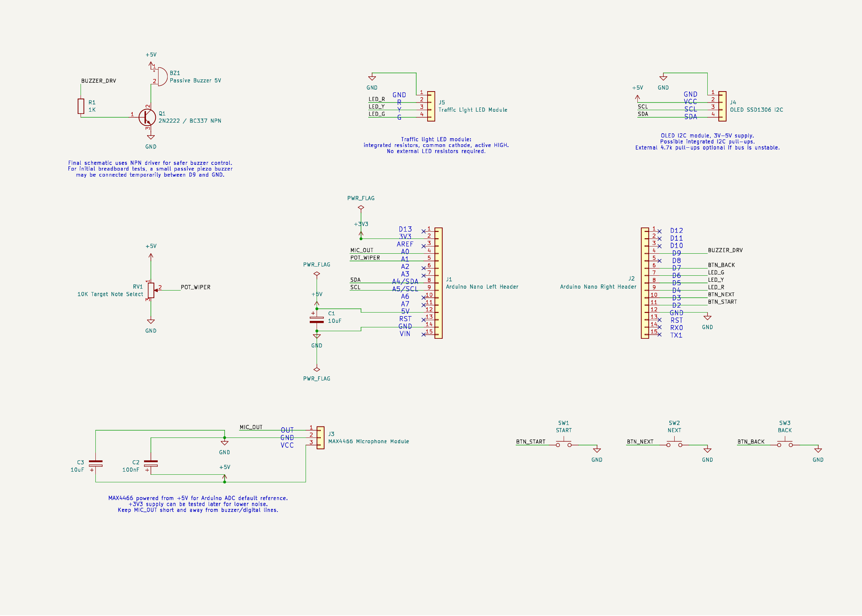Click the OLED I2C module note text
The height and width of the screenshot is (616, 862).
tap(708, 142)
